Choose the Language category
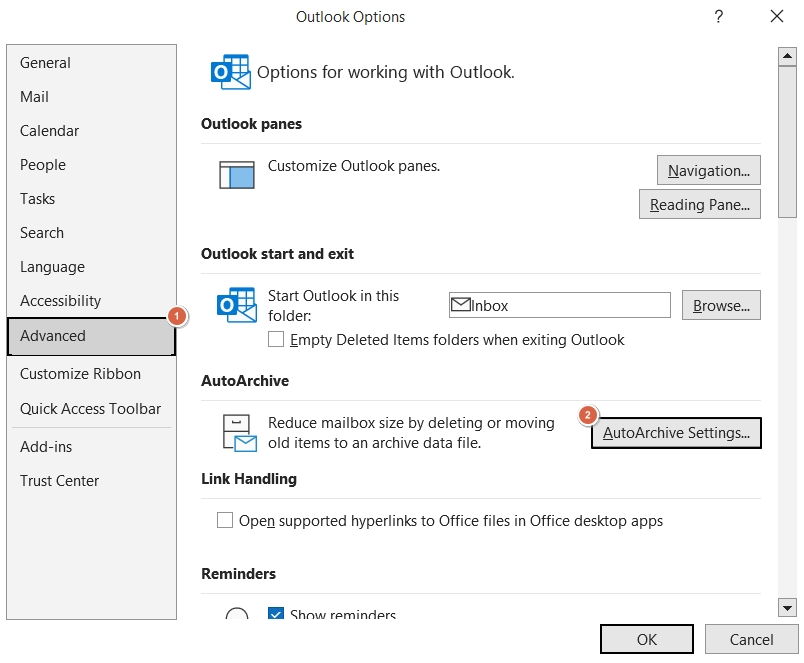This screenshot has height=663, width=804. [91, 267]
